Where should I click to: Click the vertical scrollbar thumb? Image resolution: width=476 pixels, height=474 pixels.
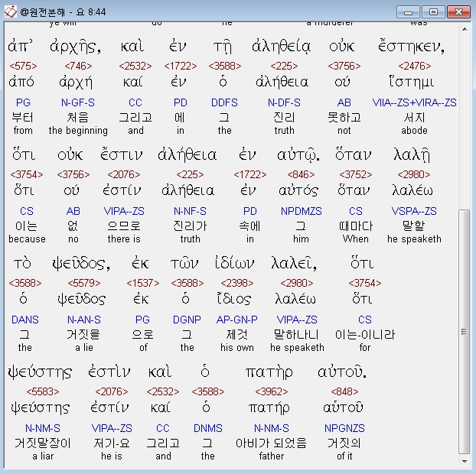tap(465, 332)
